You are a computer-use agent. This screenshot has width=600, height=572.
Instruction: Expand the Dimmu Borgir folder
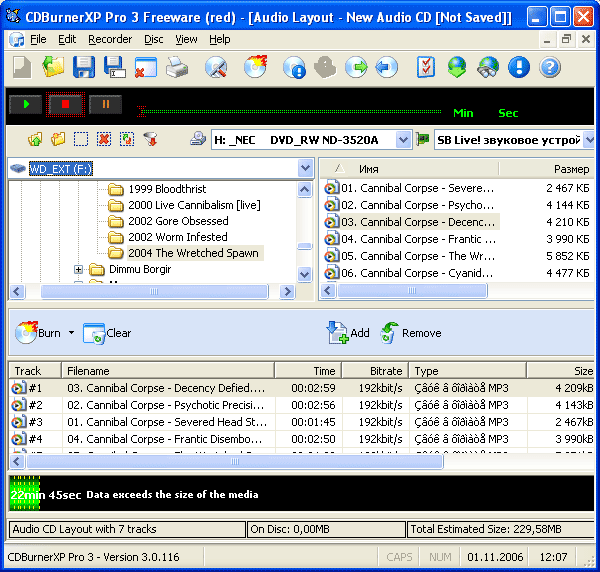78,269
